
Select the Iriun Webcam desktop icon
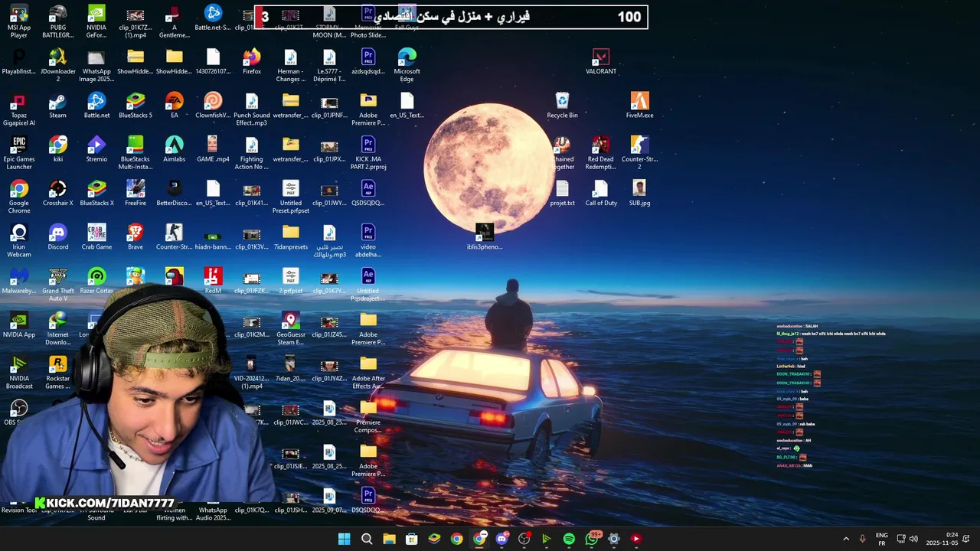tap(19, 240)
